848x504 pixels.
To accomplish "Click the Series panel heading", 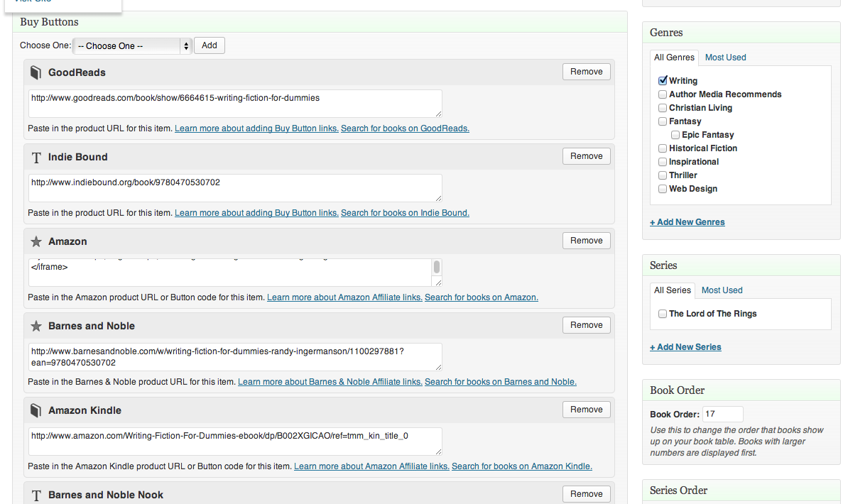I will tap(663, 265).
